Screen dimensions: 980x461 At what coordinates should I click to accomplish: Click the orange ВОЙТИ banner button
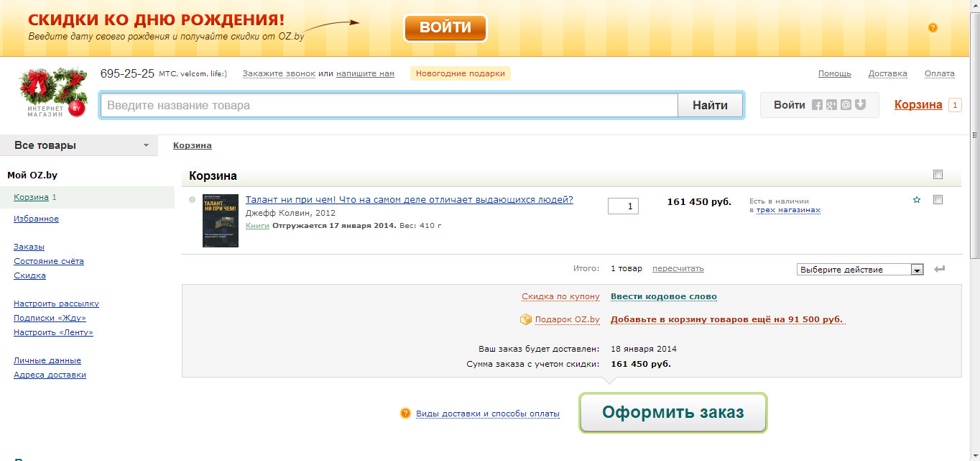click(x=445, y=28)
